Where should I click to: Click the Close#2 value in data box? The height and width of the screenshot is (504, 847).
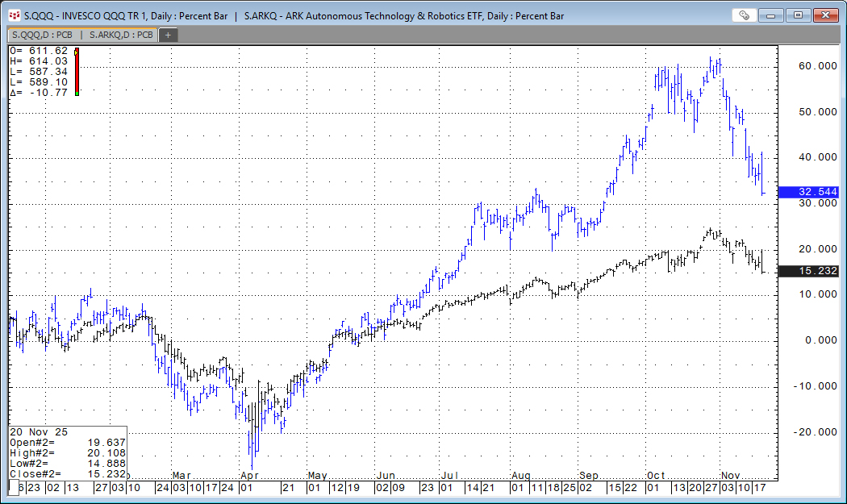click(x=105, y=473)
